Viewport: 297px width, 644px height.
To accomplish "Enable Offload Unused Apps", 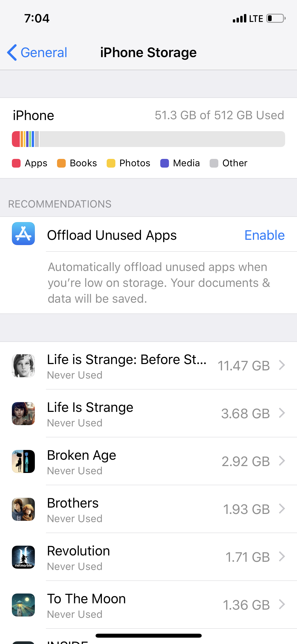I will [x=265, y=235].
